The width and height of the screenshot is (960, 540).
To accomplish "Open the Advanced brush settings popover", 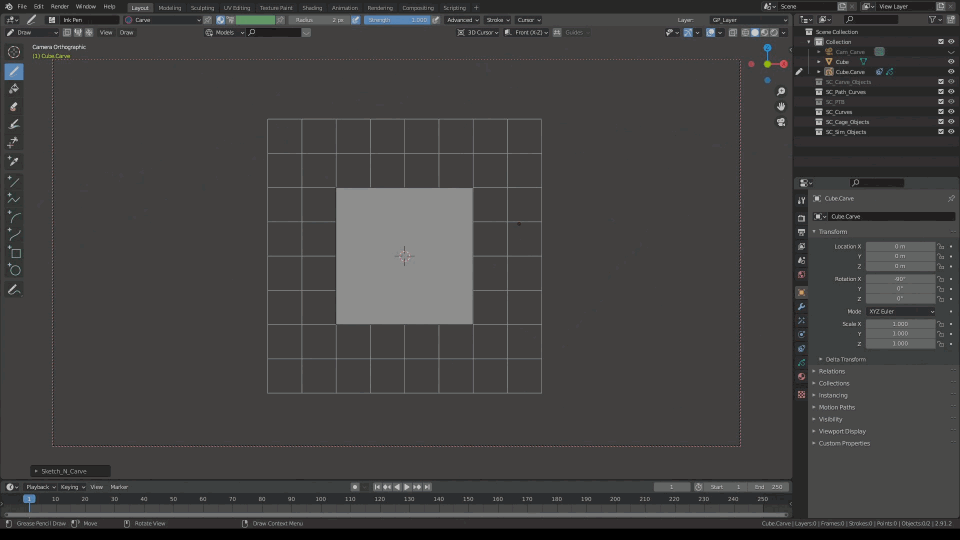I will click(462, 20).
